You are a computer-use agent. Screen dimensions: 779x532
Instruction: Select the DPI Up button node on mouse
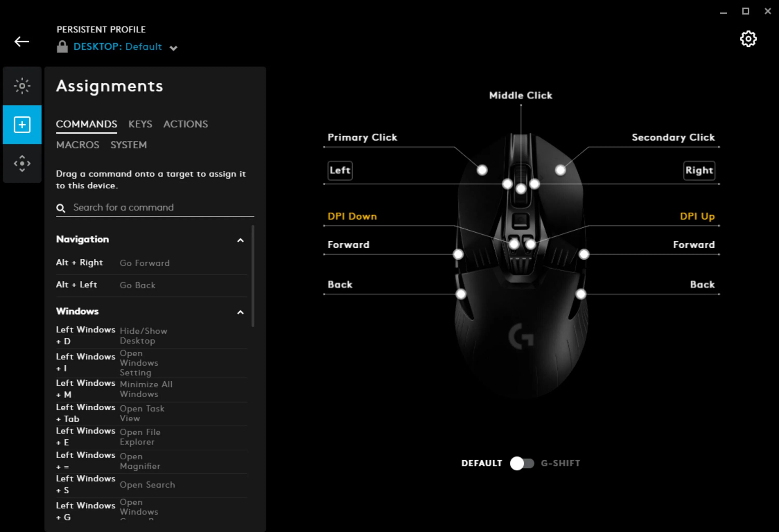coord(530,244)
